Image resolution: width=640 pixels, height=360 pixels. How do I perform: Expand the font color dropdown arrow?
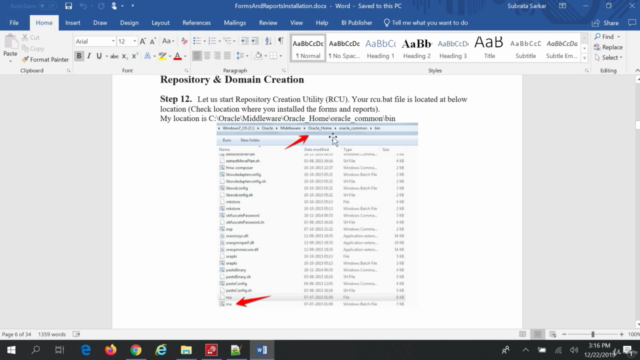(185, 56)
